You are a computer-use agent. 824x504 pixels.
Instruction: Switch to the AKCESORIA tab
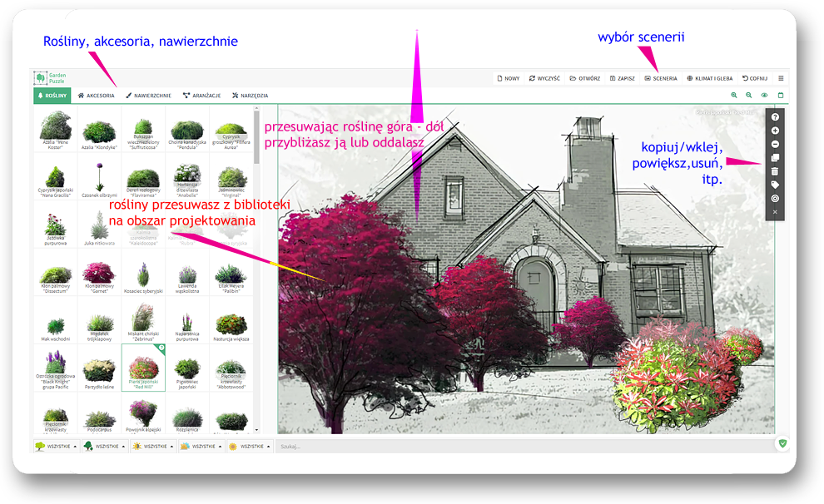click(96, 96)
